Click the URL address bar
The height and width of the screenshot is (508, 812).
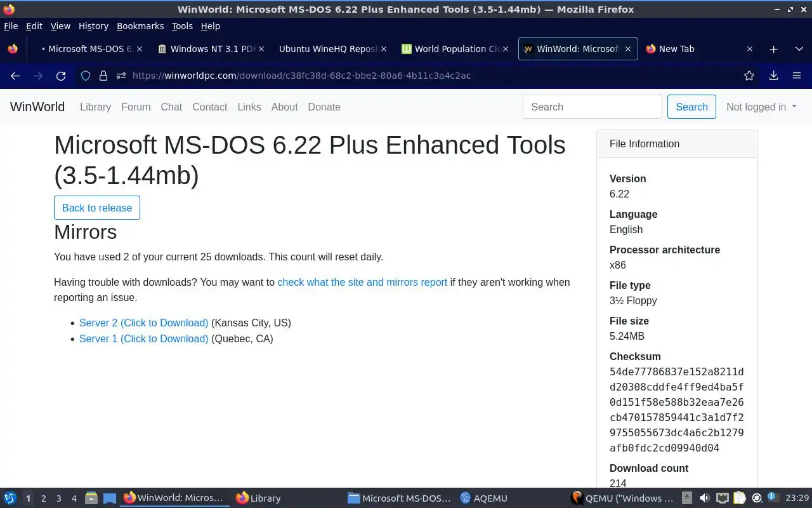(419, 76)
